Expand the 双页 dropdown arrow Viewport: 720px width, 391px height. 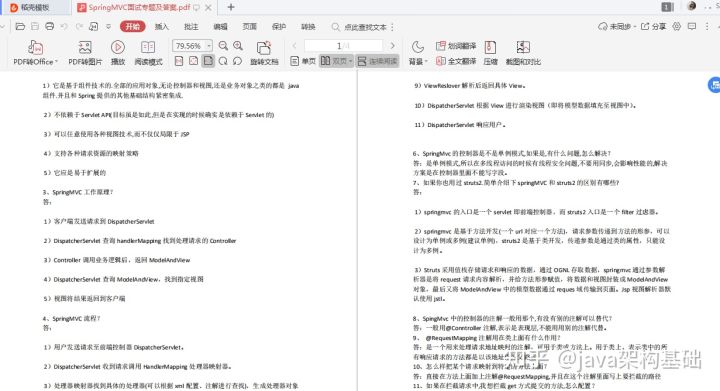click(350, 61)
